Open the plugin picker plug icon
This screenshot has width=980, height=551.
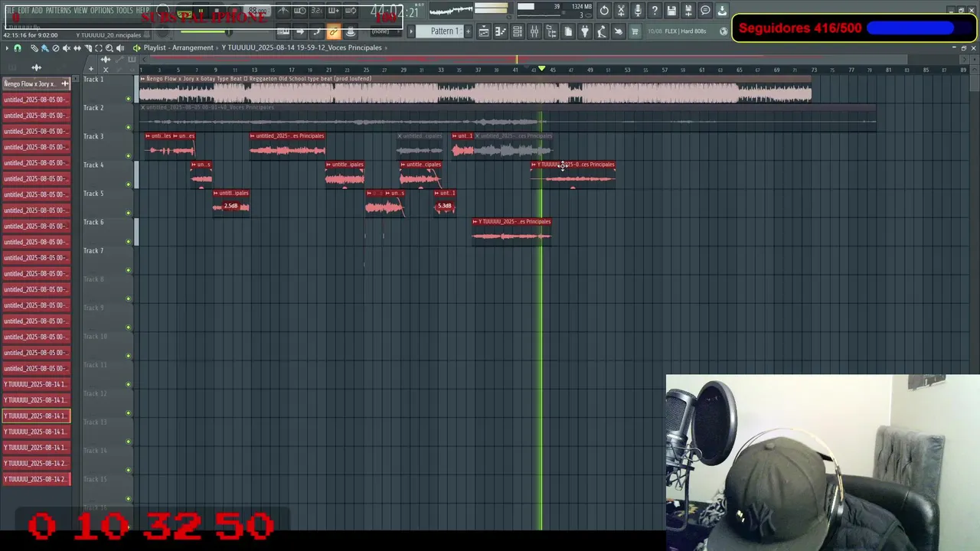(x=585, y=31)
